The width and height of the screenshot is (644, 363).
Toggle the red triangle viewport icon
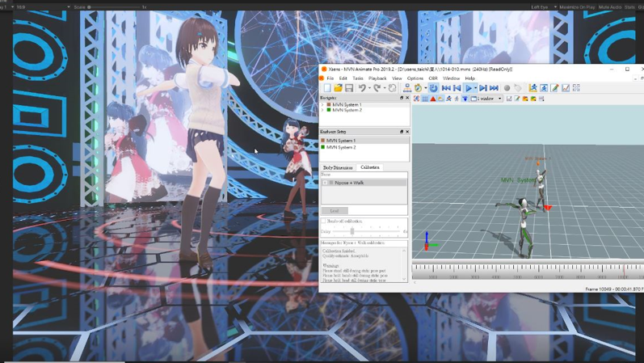click(433, 99)
